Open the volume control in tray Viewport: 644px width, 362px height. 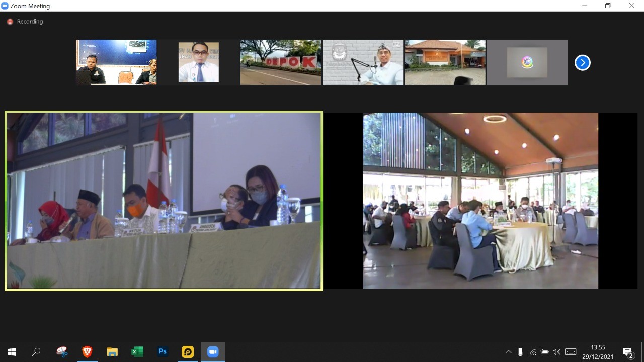[556, 352]
